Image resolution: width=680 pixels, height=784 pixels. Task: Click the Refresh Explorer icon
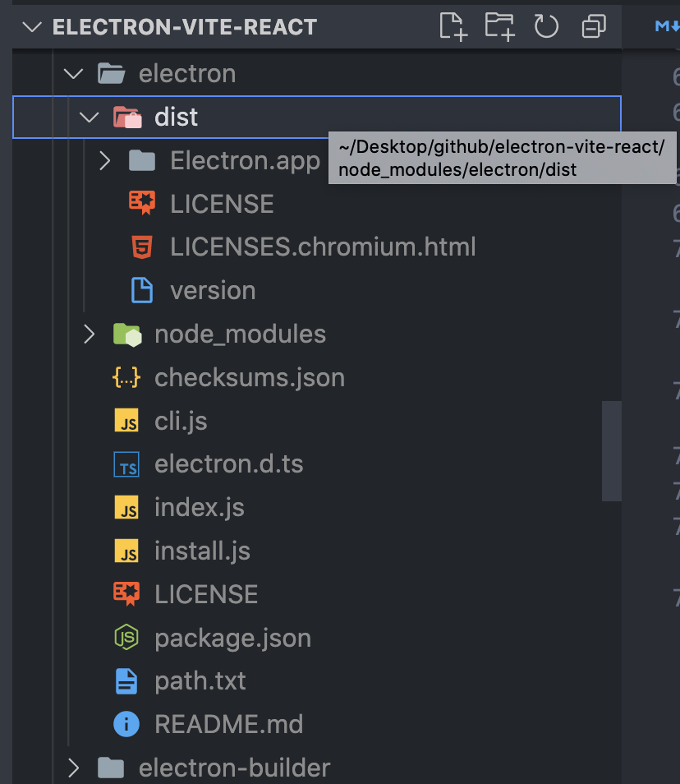[x=545, y=25]
